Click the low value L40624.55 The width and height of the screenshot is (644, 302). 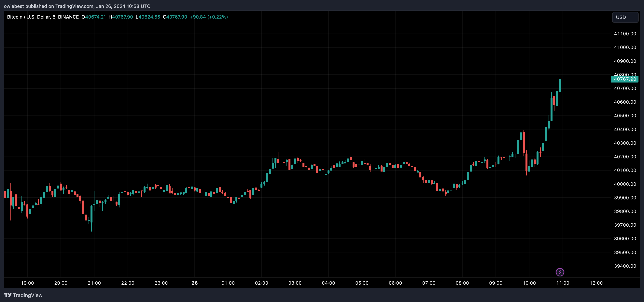pos(148,17)
